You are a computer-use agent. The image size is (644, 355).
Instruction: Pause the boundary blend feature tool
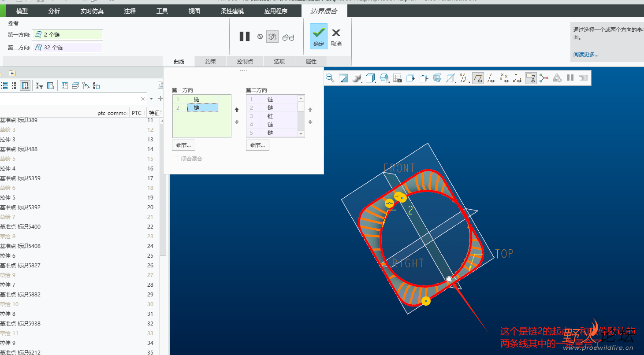pos(245,37)
